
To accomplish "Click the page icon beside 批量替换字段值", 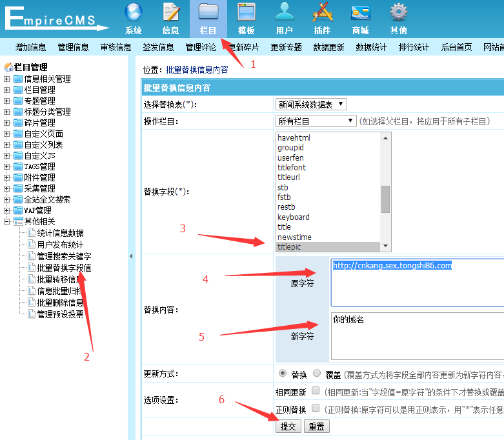I will tap(31, 267).
